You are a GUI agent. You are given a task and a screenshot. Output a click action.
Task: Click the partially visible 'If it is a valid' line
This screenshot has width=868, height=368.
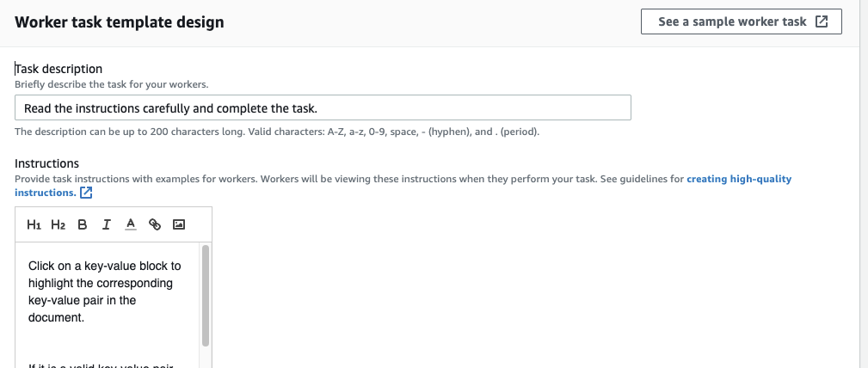pyautogui.click(x=101, y=365)
